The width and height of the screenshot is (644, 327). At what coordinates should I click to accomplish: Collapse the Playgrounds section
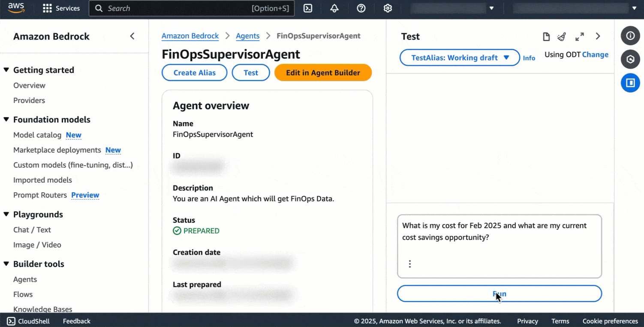6,215
